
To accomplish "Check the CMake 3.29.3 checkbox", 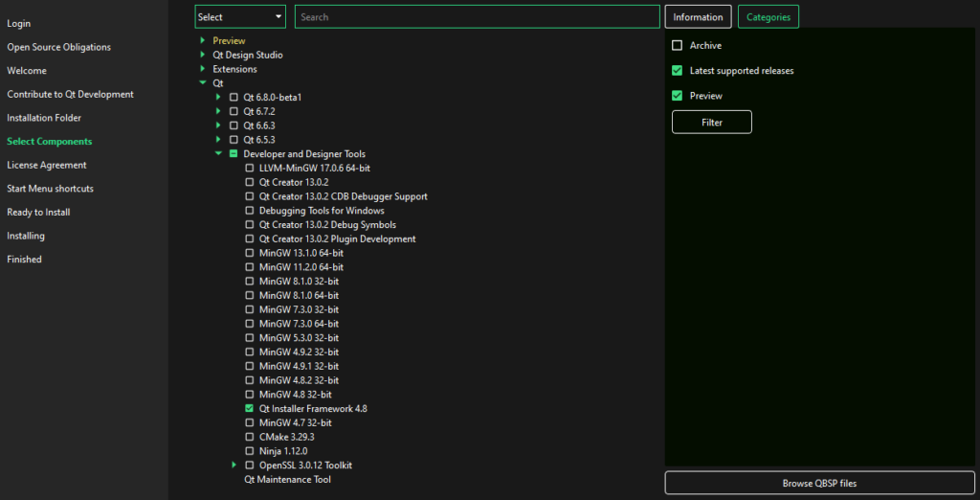I will [x=250, y=436].
